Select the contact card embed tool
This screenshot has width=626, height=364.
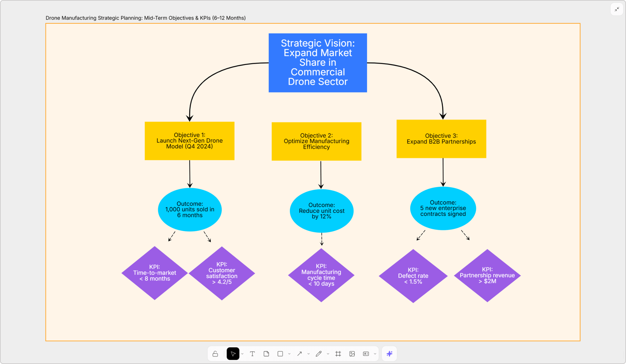tap(366, 354)
